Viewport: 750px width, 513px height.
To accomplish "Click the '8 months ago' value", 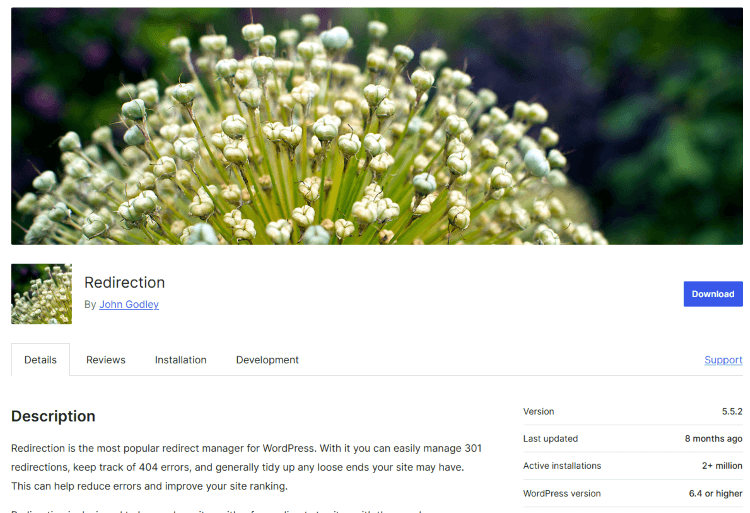I will pos(713,439).
